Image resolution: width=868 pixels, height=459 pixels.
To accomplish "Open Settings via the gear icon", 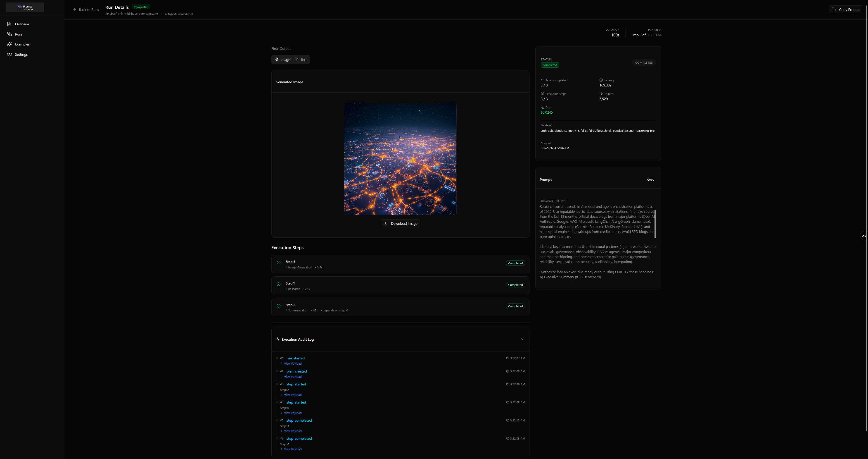I will [9, 54].
